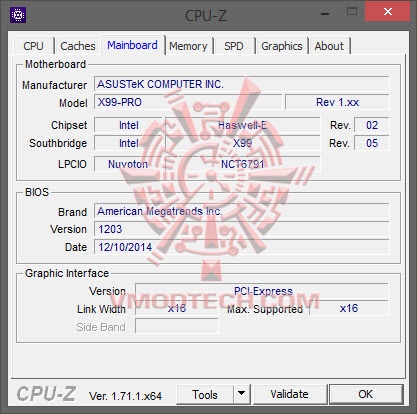Click the Link Width label
This screenshot has width=417, height=414.
point(101,309)
